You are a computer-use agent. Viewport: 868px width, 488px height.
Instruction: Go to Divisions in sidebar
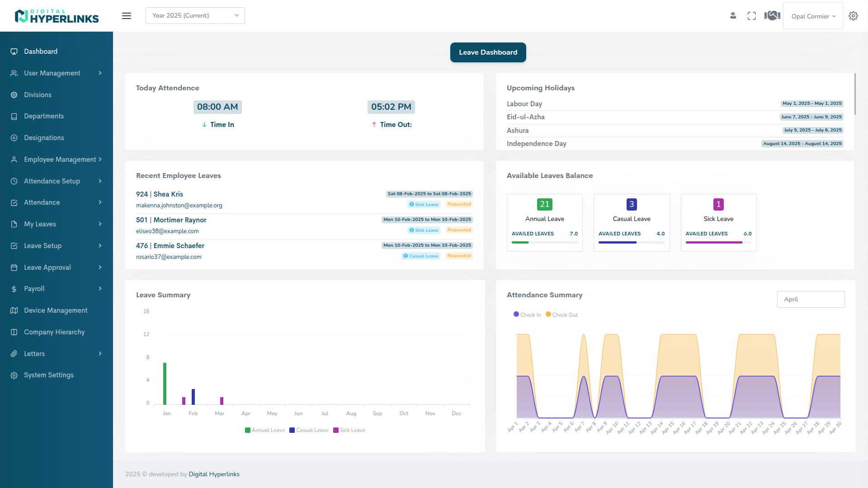tap(38, 95)
